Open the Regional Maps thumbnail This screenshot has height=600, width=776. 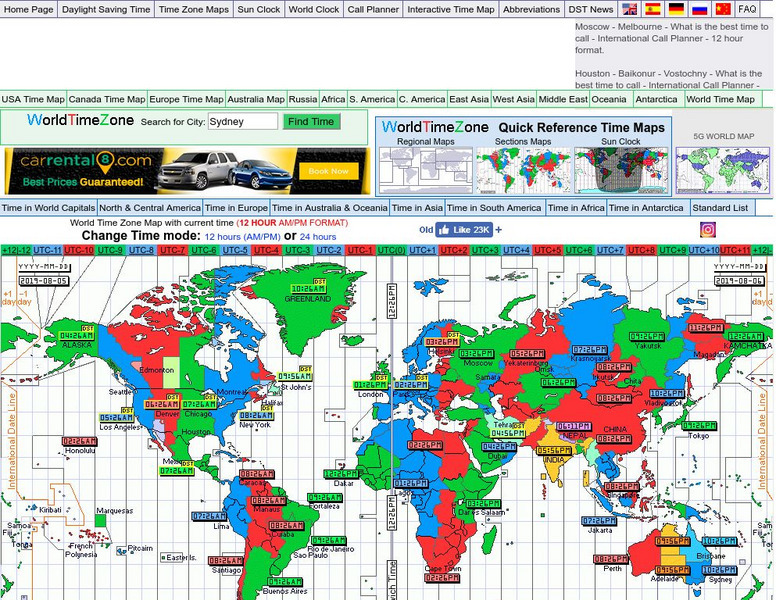pos(425,170)
